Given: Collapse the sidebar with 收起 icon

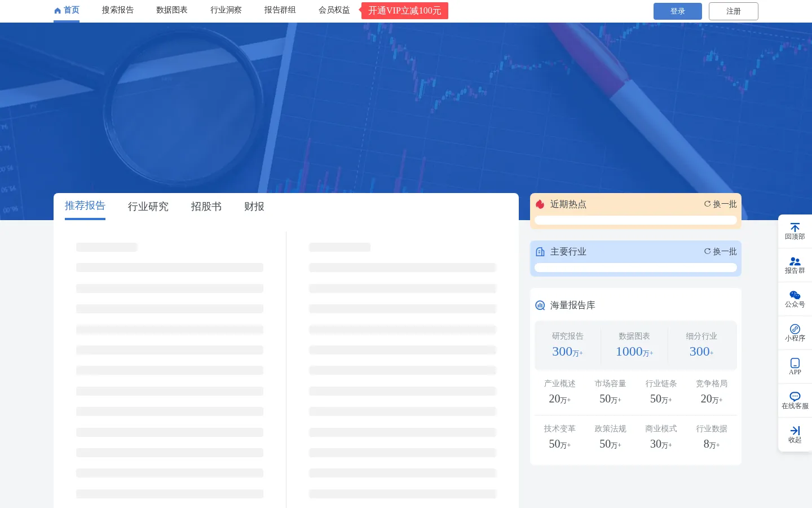Looking at the screenshot, I should (795, 431).
